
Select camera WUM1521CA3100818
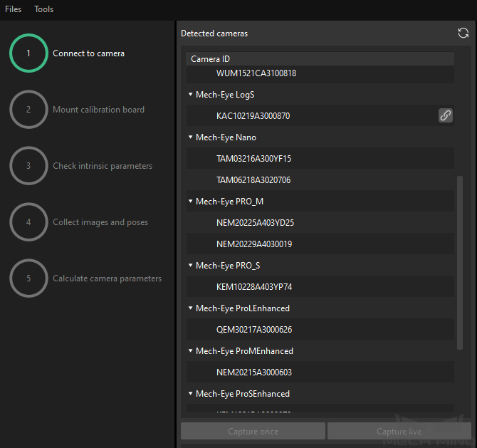pos(320,73)
